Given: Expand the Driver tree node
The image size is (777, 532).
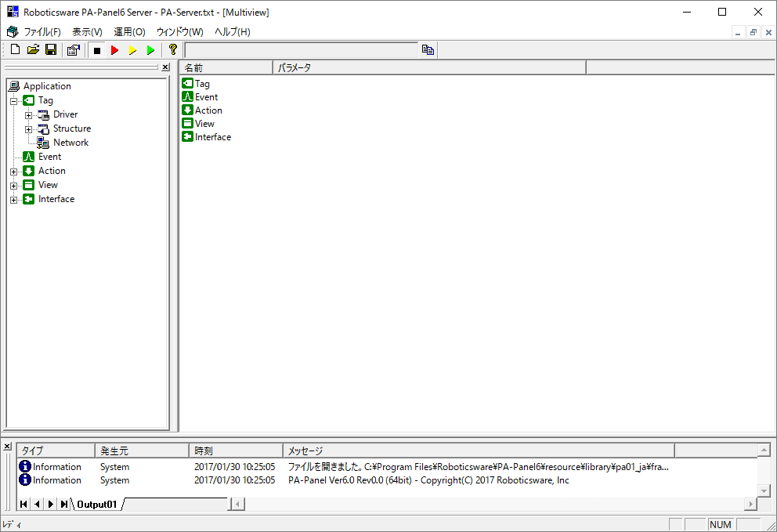Looking at the screenshot, I should click(x=28, y=114).
